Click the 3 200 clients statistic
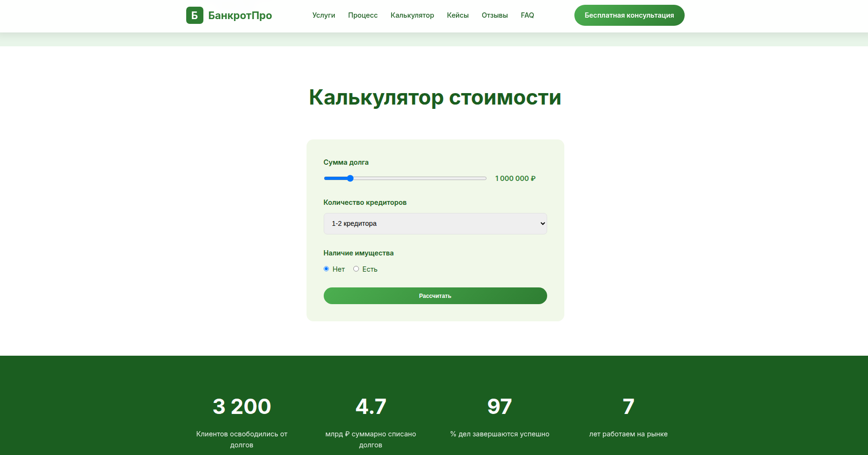868x455 pixels. (x=242, y=406)
